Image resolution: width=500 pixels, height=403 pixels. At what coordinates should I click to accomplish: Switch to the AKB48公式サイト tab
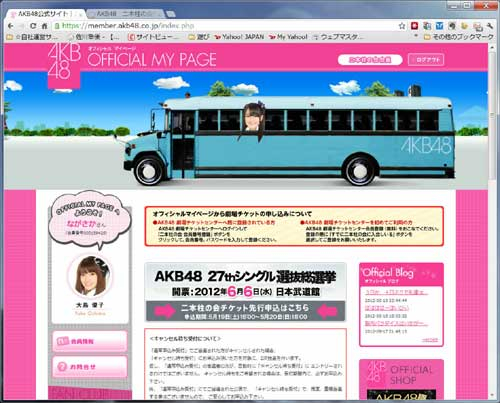(46, 14)
